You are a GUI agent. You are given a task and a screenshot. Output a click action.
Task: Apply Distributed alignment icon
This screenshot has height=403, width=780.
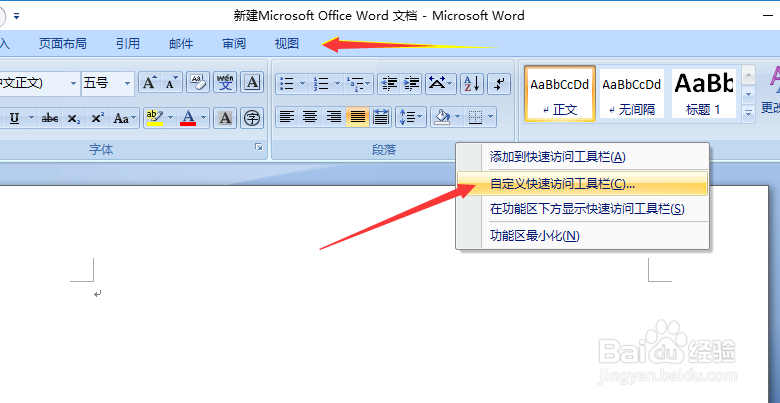coord(381,117)
